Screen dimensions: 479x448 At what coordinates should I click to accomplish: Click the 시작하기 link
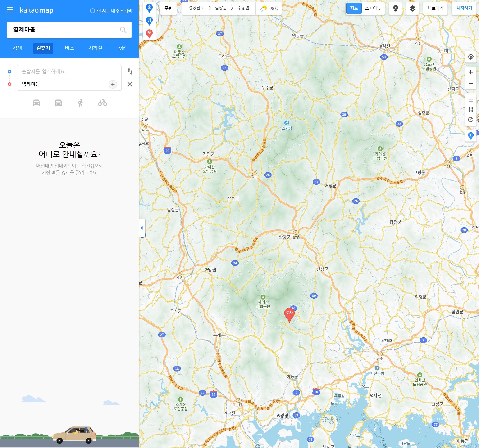(x=464, y=9)
